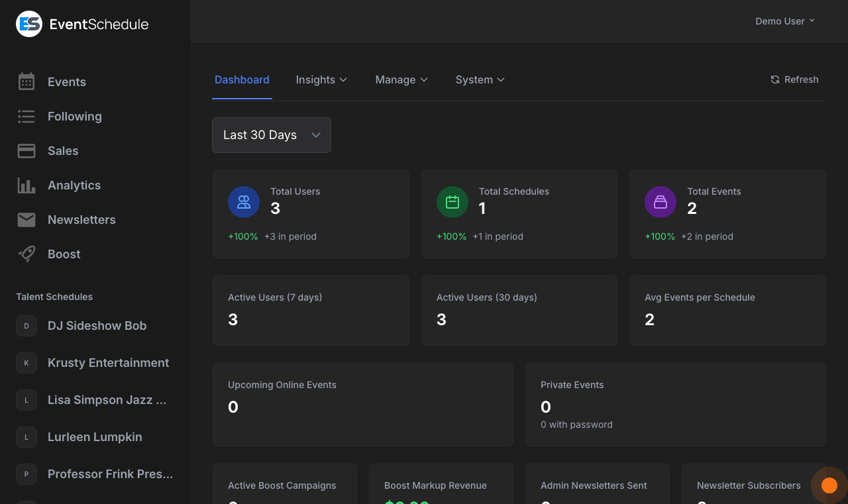Go to Events in the sidebar
848x504 pixels.
(67, 82)
